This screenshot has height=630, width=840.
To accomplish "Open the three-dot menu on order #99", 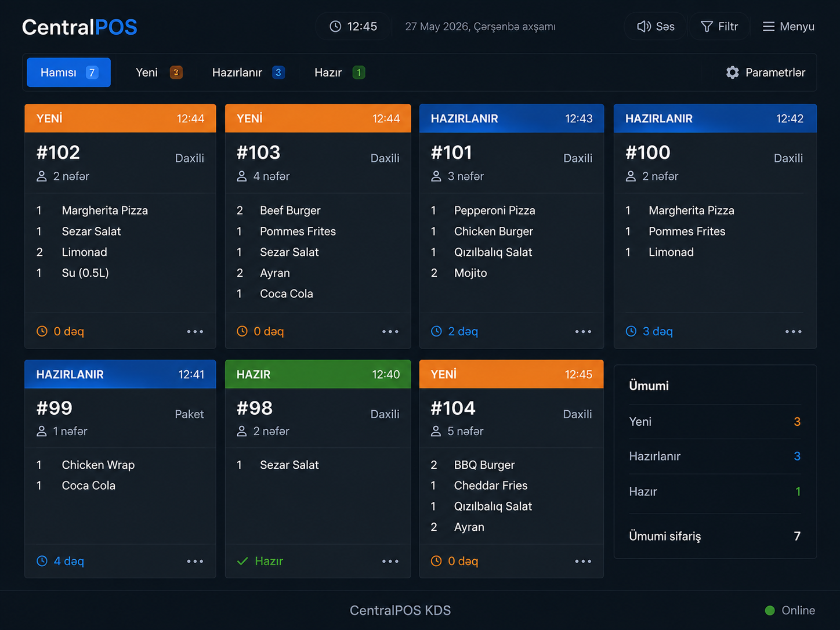I will point(195,562).
